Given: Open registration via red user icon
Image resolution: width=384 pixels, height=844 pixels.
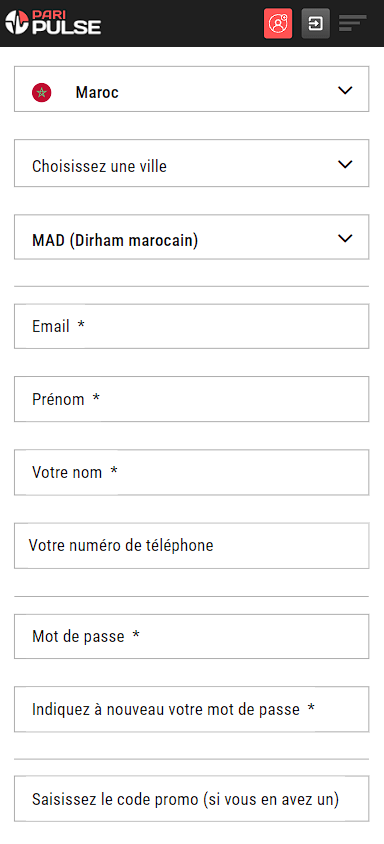Looking at the screenshot, I should click(x=278, y=24).
